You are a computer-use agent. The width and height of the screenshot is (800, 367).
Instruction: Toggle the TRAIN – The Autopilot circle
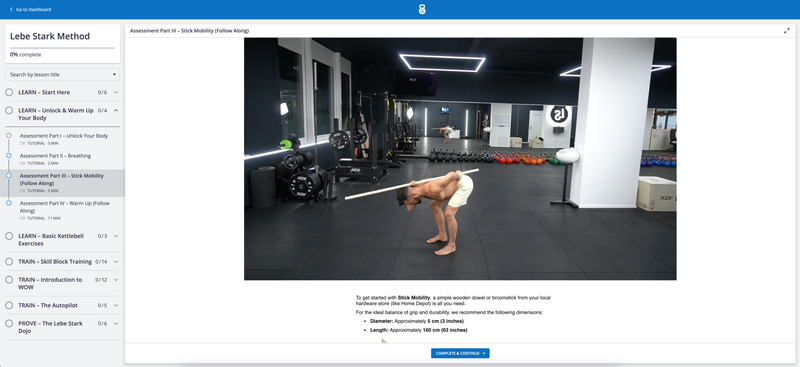(9, 305)
